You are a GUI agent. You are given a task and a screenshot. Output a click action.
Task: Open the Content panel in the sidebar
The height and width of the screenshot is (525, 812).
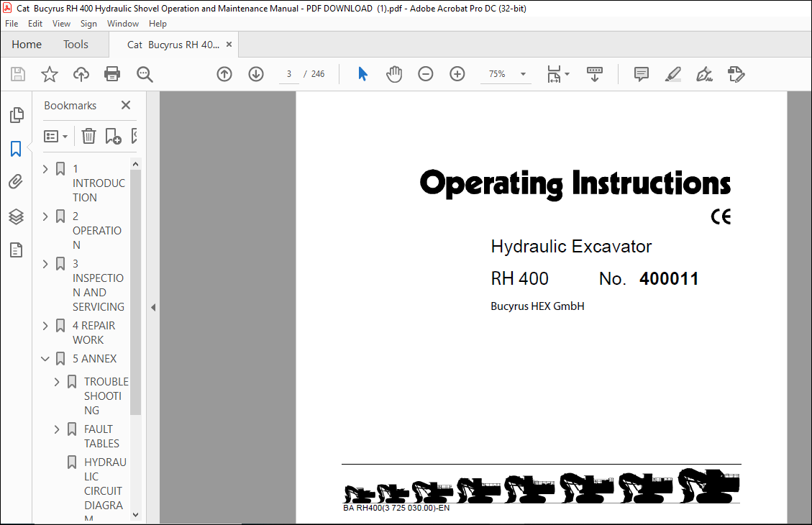pos(16,250)
